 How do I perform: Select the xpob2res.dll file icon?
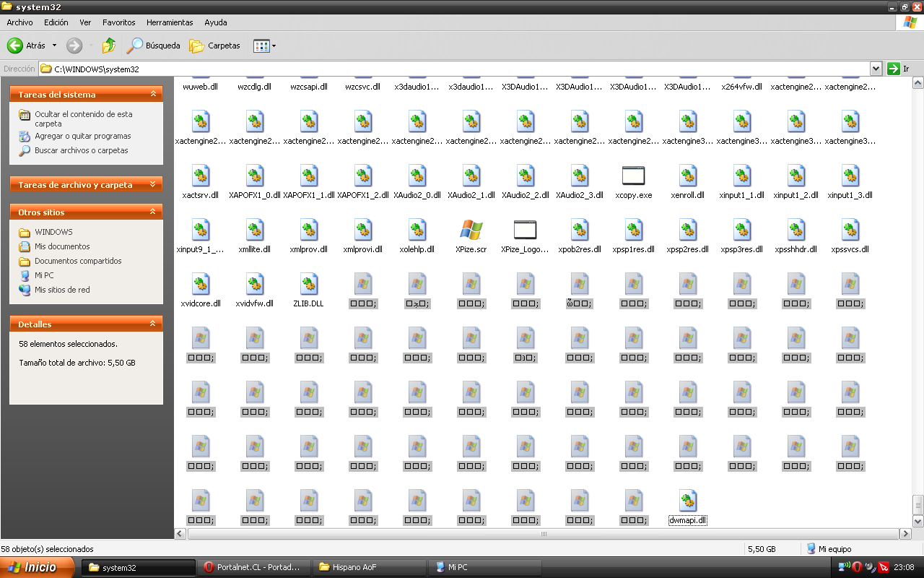click(579, 230)
